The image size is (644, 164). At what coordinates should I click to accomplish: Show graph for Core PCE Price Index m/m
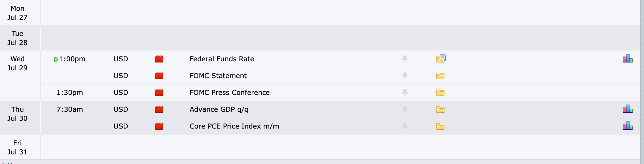tap(627, 126)
